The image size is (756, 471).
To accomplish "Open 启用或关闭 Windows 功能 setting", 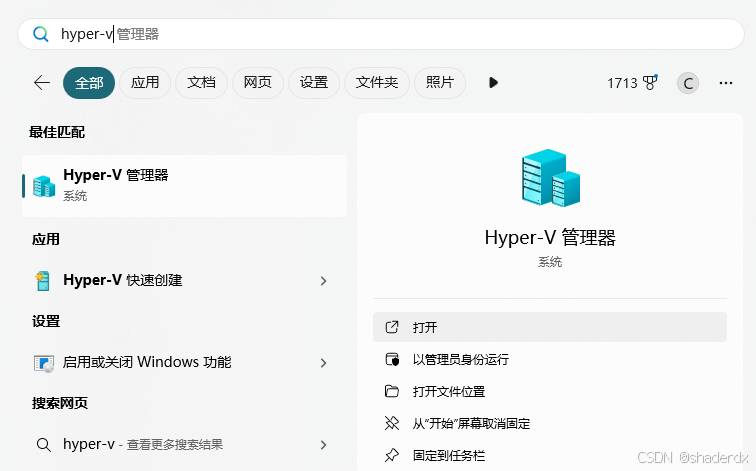I will pyautogui.click(x=185, y=363).
